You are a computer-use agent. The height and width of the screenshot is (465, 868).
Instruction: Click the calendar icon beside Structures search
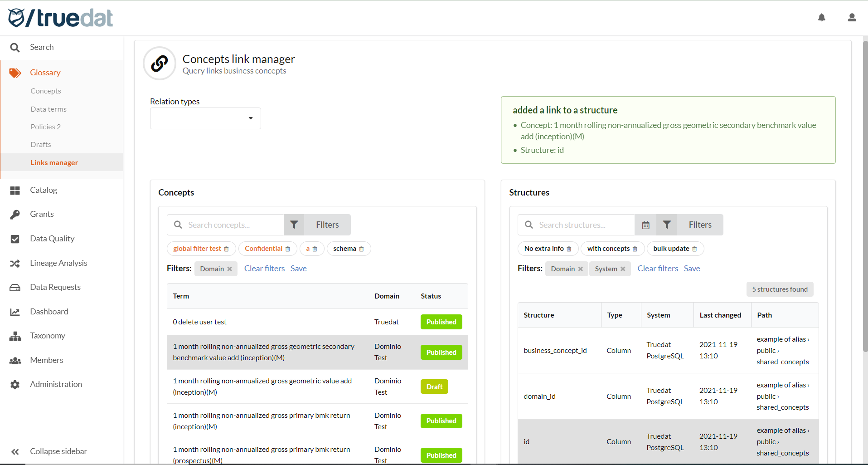coord(645,225)
